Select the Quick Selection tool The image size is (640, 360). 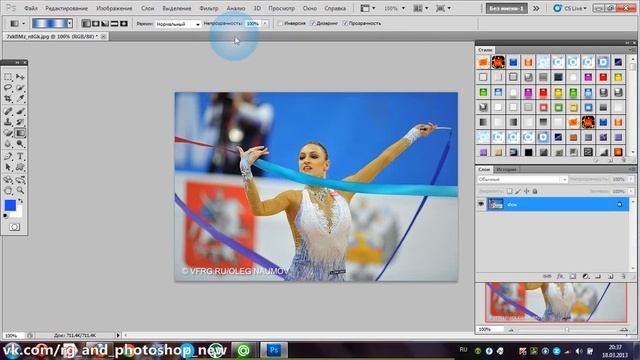[x=20, y=88]
